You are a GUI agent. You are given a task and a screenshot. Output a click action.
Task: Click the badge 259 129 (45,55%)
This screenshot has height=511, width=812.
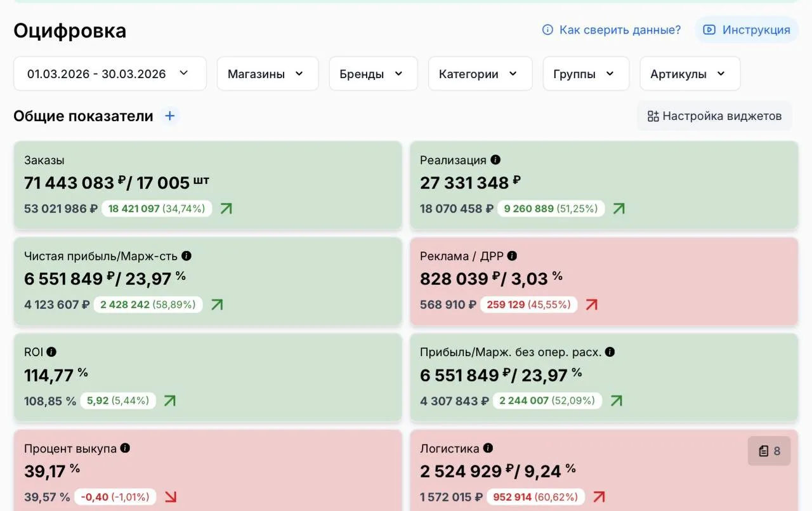point(528,305)
